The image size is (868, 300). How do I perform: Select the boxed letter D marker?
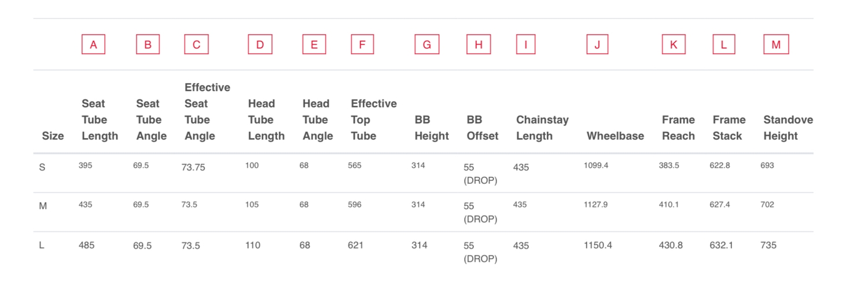260,45
